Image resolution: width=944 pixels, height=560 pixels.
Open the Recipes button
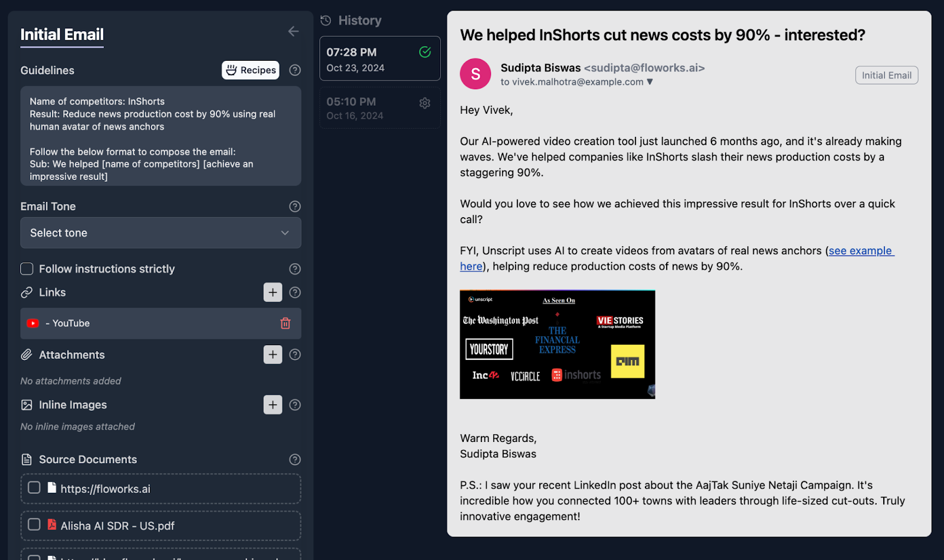click(x=251, y=70)
